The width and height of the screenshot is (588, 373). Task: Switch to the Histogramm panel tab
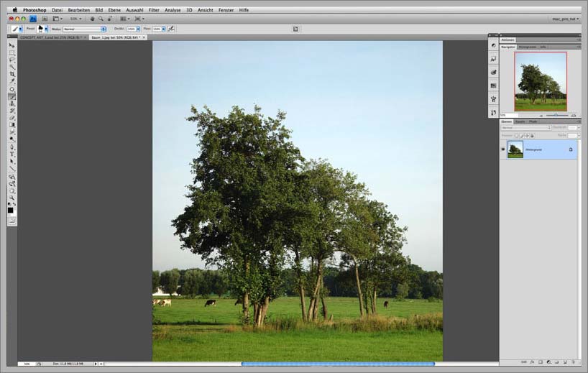pos(527,47)
